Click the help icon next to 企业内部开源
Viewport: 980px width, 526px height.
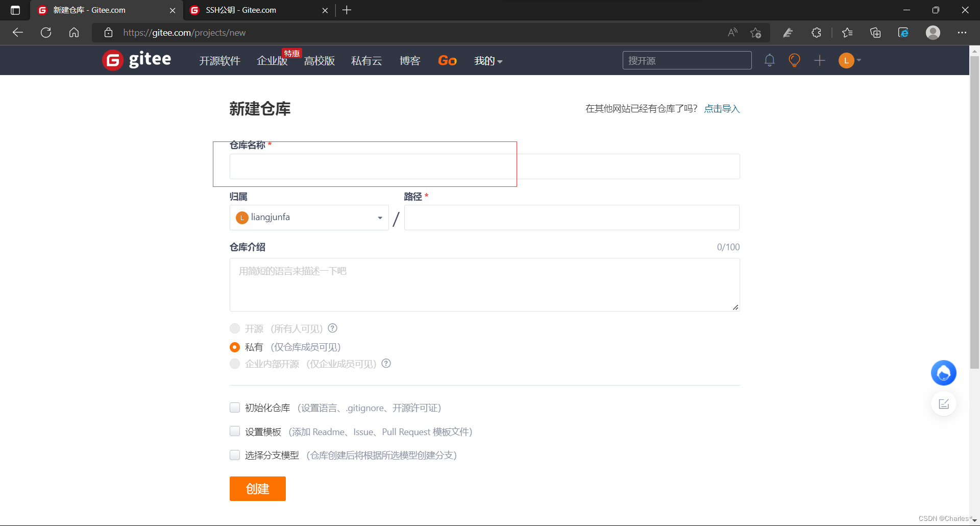(386, 364)
